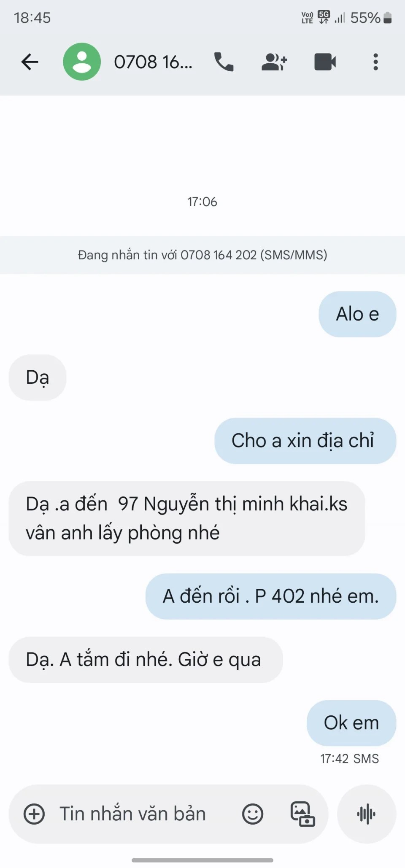The image size is (405, 868).
Task: Add contact using the person-plus icon
Action: (274, 62)
